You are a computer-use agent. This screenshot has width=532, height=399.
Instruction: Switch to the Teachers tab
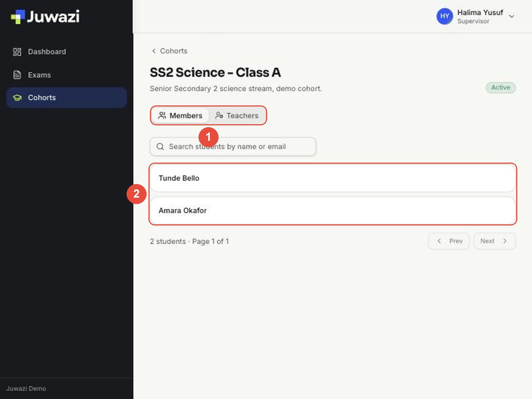[x=237, y=116]
